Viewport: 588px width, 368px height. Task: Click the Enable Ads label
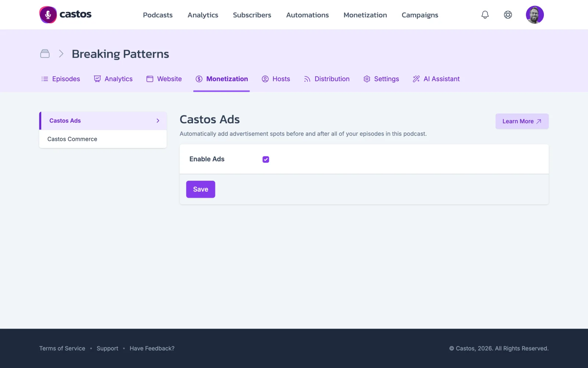coord(207,159)
